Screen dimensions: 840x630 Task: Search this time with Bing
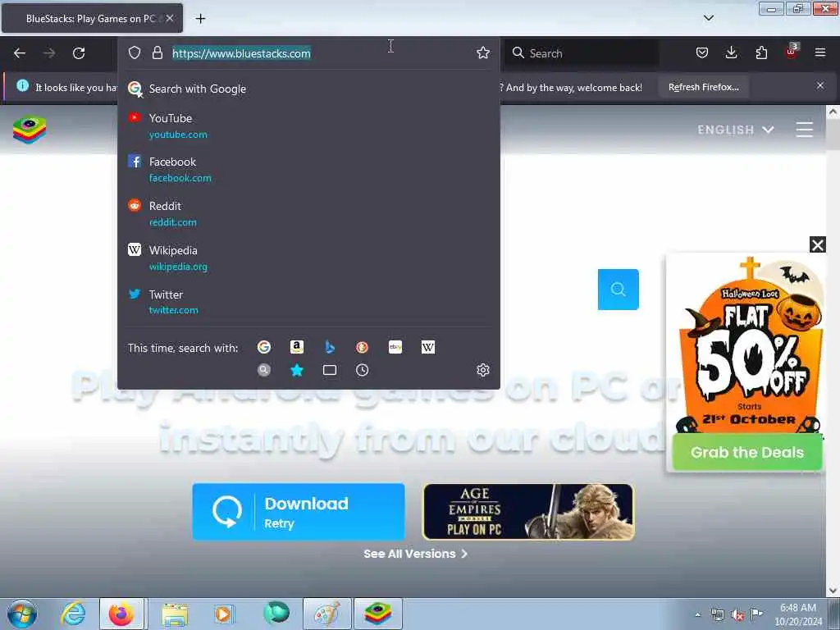tap(330, 347)
